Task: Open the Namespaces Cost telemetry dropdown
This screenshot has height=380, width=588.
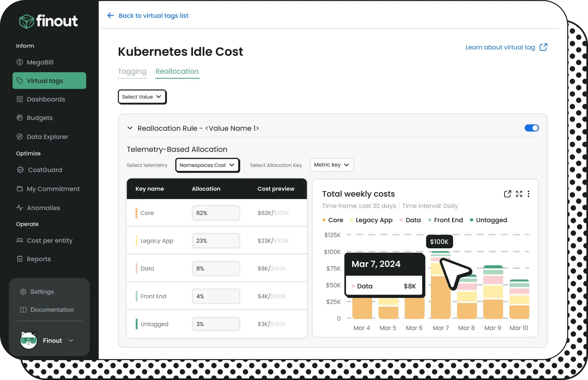Action: 207,165
